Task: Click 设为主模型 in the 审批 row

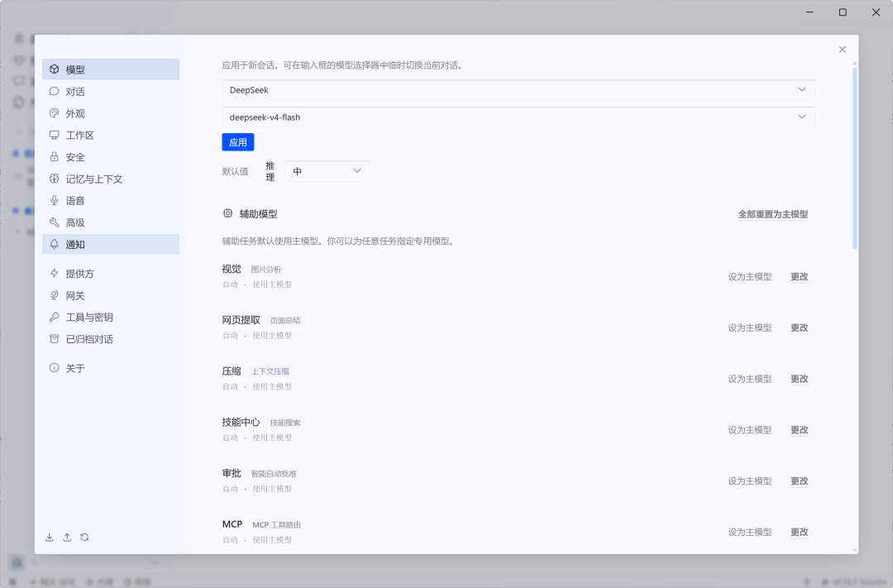Action: coord(749,480)
